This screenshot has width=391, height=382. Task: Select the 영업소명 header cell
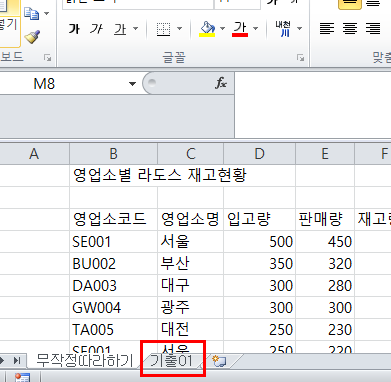tap(190, 219)
